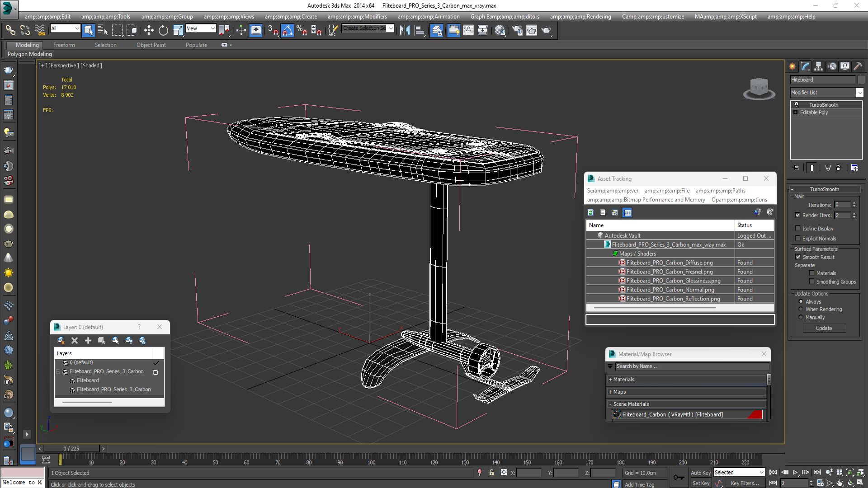Image resolution: width=868 pixels, height=488 pixels.
Task: Click the Set Key button
Action: pyautogui.click(x=701, y=483)
